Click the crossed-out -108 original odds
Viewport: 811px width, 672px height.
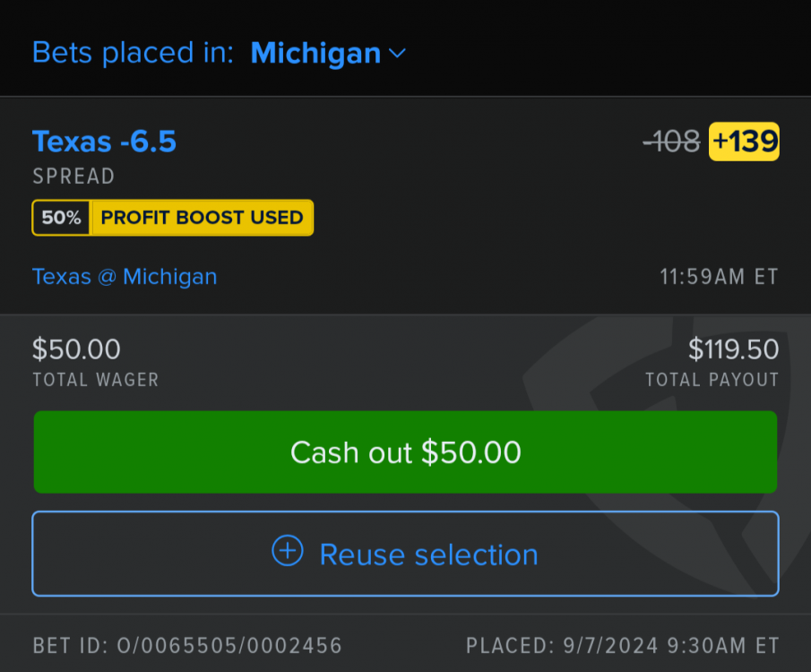pos(671,142)
